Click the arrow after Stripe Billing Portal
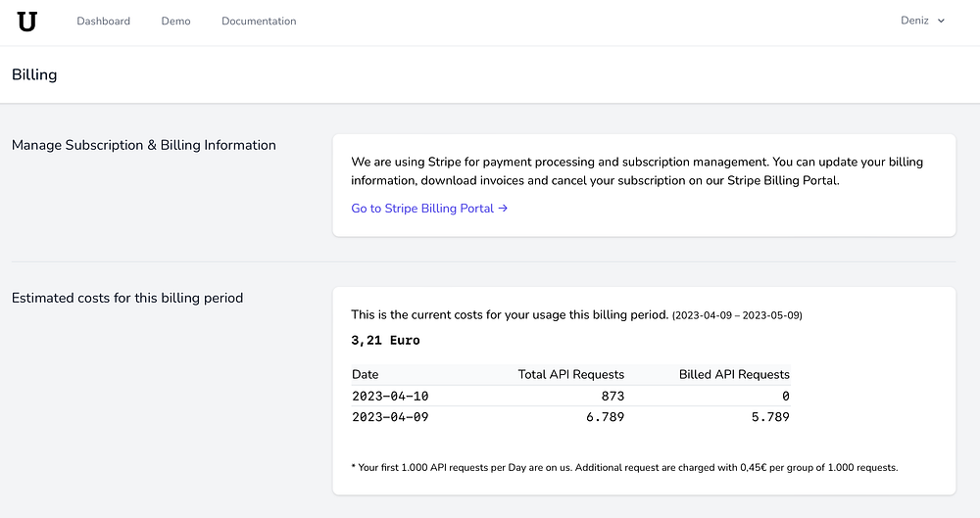The height and width of the screenshot is (518, 980). tap(503, 209)
